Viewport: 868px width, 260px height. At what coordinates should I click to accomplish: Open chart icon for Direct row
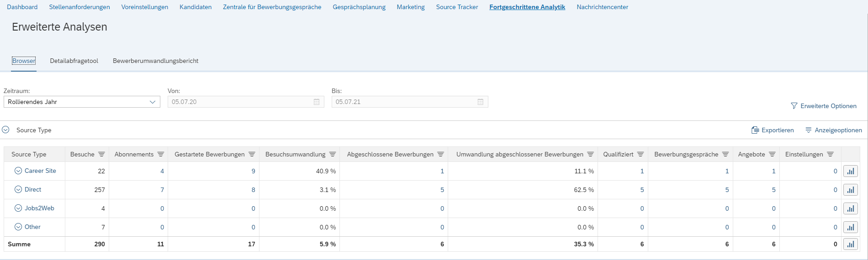(x=850, y=190)
